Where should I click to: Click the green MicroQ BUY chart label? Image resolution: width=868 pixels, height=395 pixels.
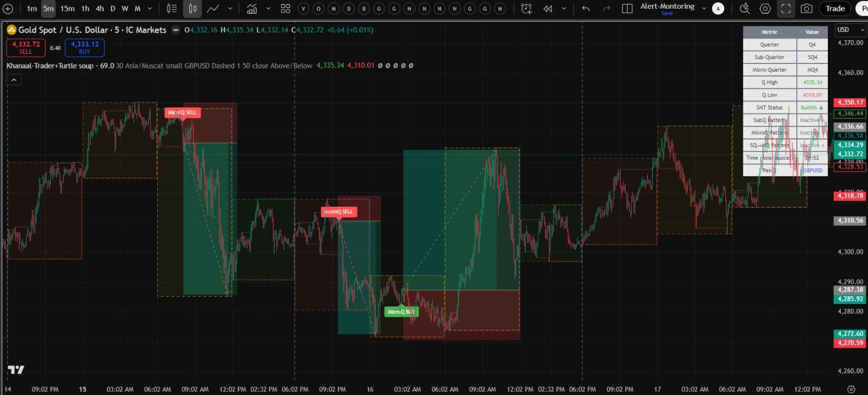tap(401, 312)
